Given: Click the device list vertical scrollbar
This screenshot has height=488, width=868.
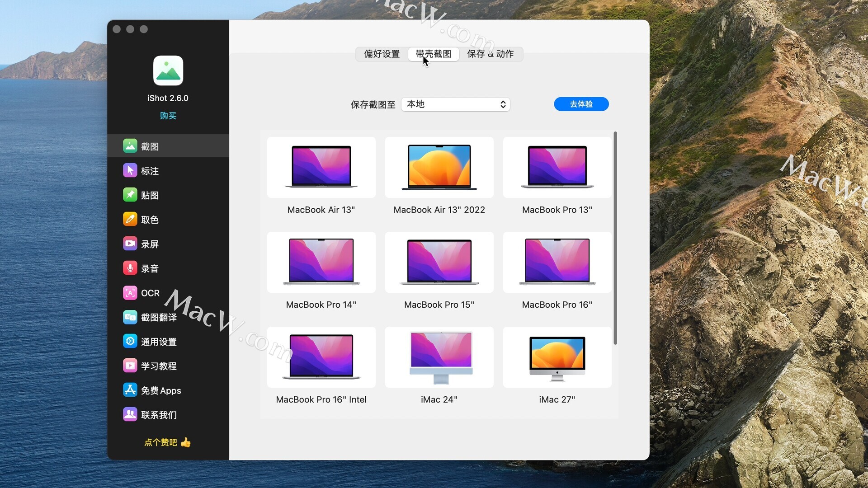Looking at the screenshot, I should [615, 238].
